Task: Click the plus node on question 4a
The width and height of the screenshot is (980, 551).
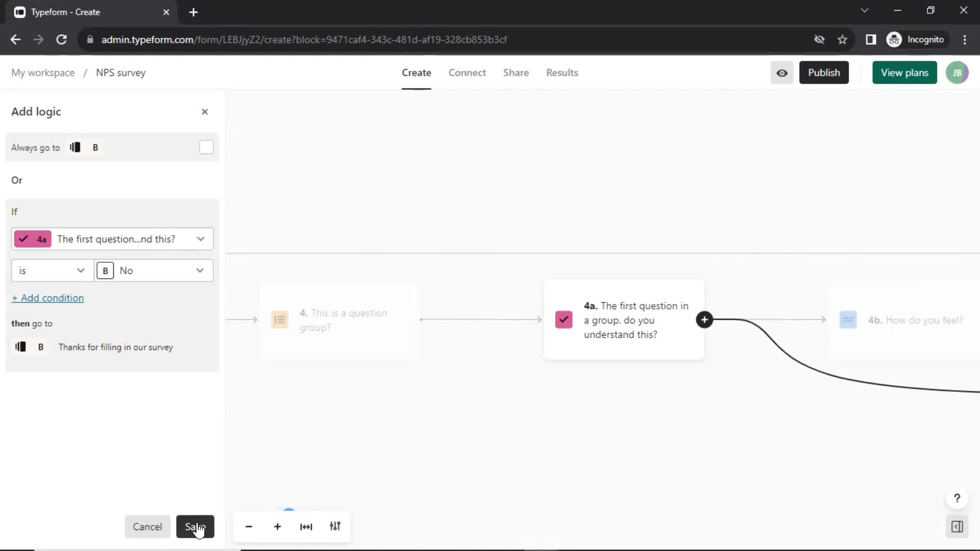Action: tap(704, 320)
